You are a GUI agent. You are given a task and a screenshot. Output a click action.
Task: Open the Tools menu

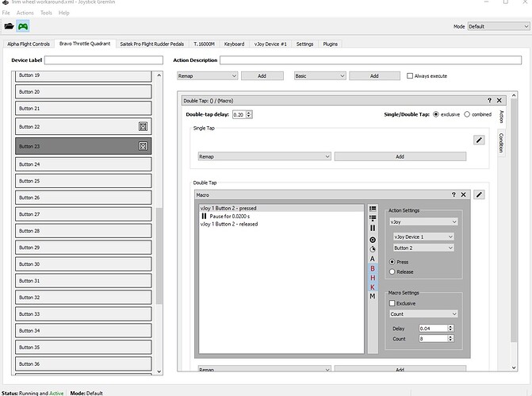pyautogui.click(x=47, y=13)
